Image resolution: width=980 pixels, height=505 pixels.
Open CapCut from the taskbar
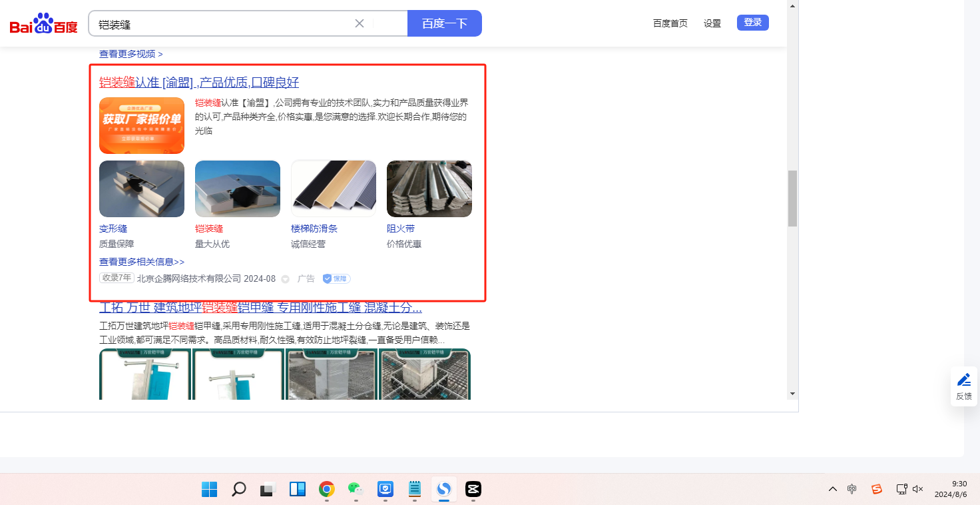click(473, 490)
